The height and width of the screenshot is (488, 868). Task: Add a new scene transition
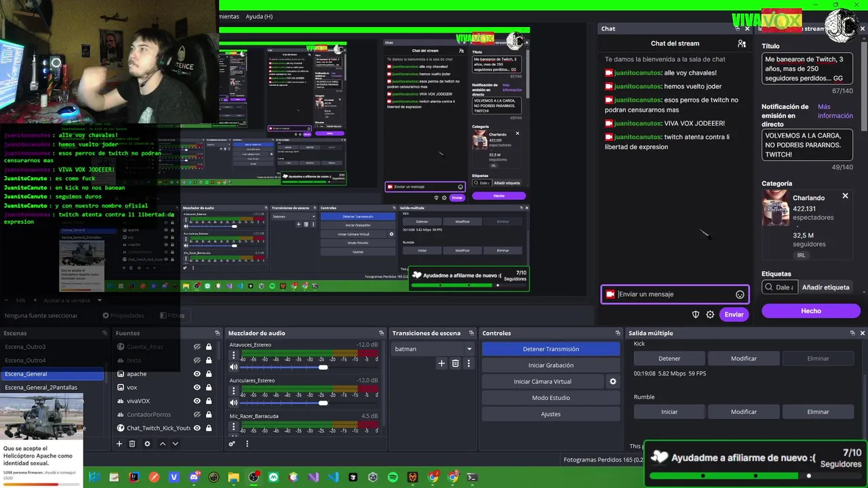click(441, 363)
